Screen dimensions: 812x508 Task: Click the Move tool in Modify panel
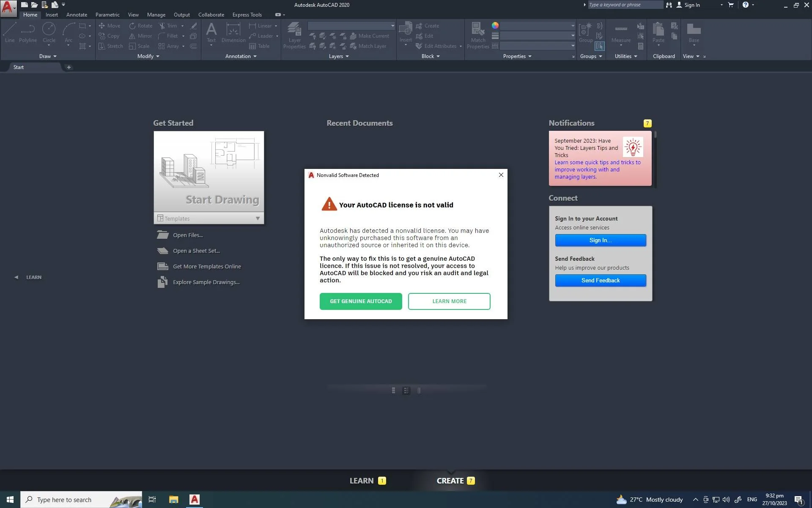110,26
